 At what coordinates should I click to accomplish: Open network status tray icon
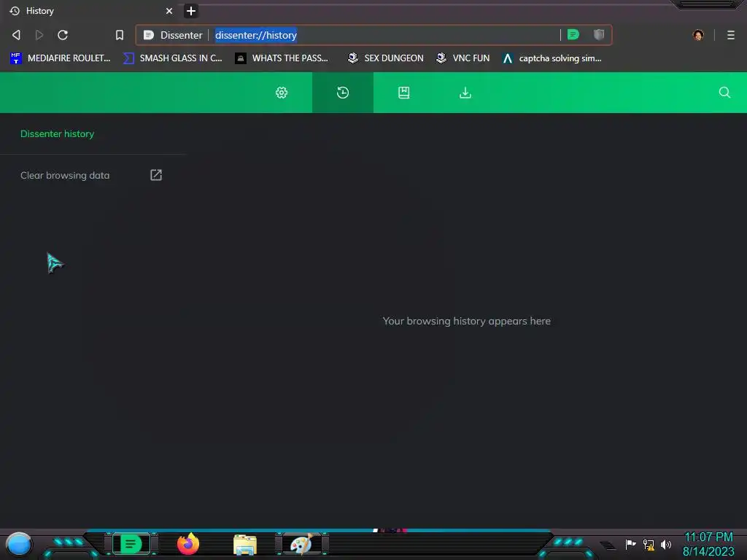[649, 544]
